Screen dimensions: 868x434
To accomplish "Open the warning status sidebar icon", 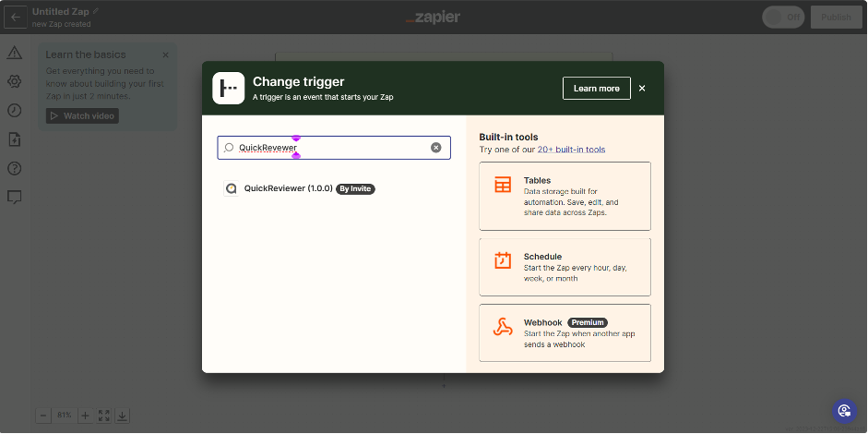I will click(x=15, y=53).
